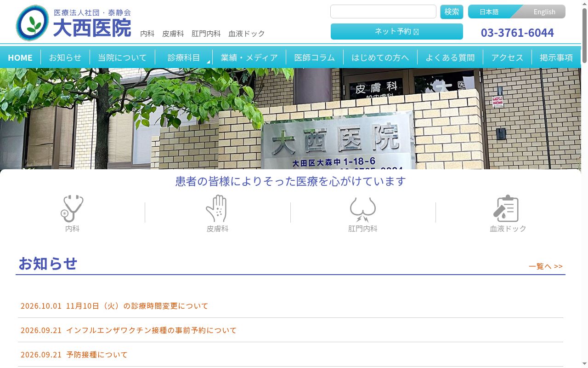Open よくある質問 menu item
Viewport: 588px width, 368px height.
(x=450, y=57)
